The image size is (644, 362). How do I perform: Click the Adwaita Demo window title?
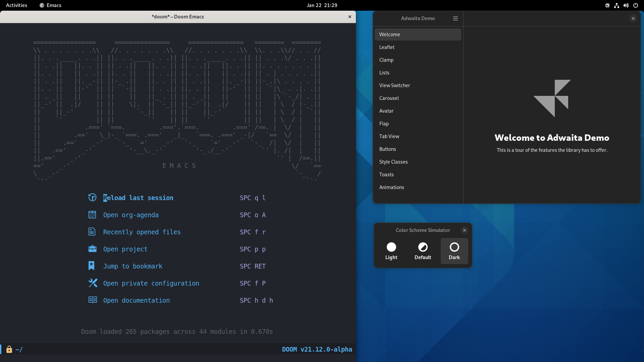pyautogui.click(x=418, y=18)
